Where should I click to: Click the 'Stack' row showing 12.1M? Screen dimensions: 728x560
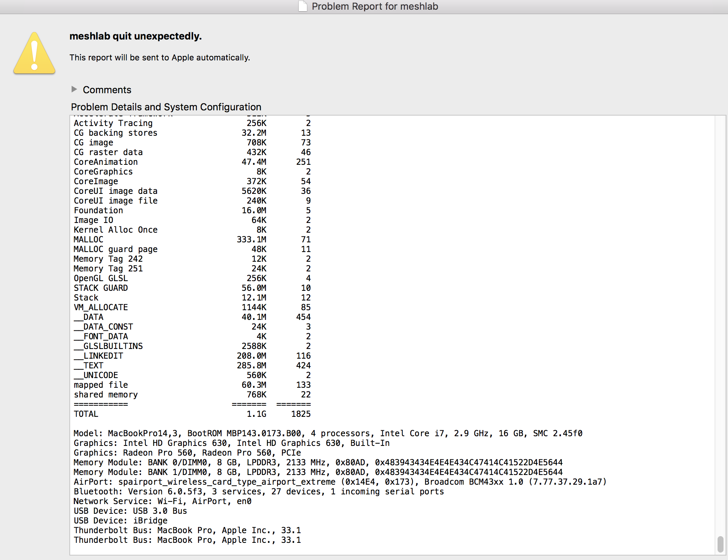coord(192,298)
